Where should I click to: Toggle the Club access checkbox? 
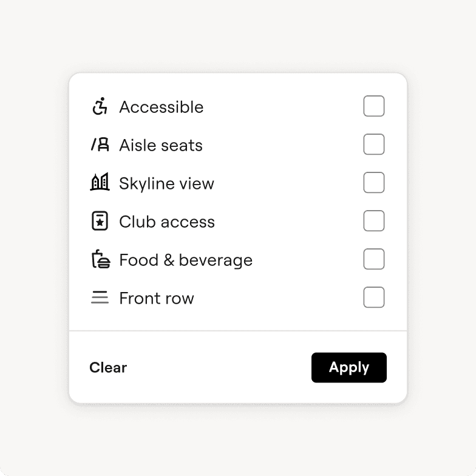pyautogui.click(x=374, y=221)
